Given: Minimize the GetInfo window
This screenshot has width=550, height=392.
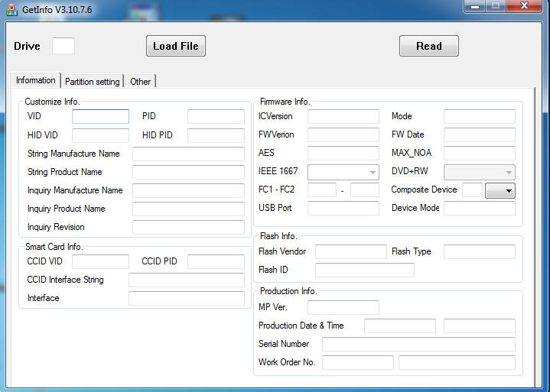Looking at the screenshot, I should [x=475, y=6].
